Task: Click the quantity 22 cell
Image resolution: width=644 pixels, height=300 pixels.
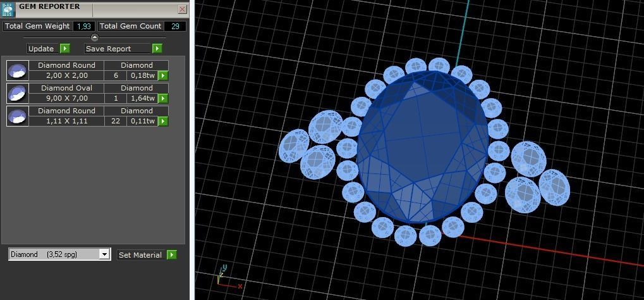Action: [x=116, y=121]
